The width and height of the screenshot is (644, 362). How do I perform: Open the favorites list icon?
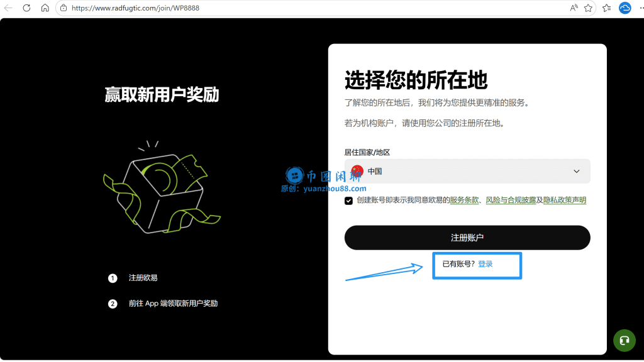click(607, 8)
